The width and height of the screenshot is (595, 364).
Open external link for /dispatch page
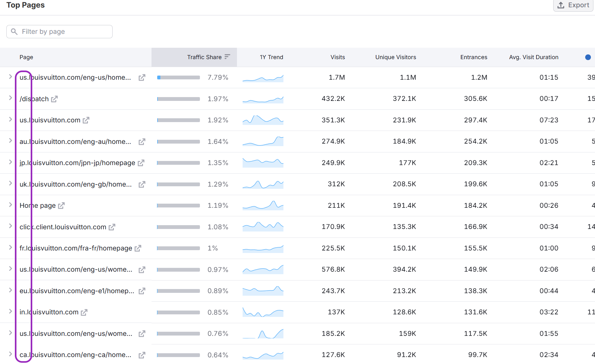point(54,99)
